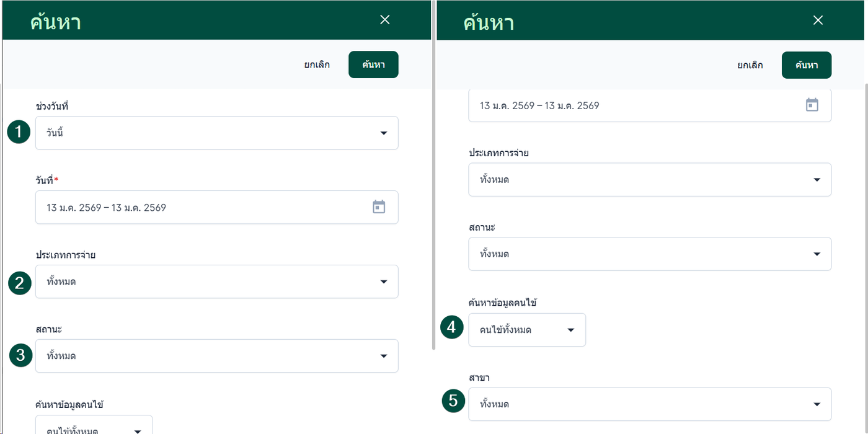Click the number 5 badge beside สาขา

click(x=453, y=401)
